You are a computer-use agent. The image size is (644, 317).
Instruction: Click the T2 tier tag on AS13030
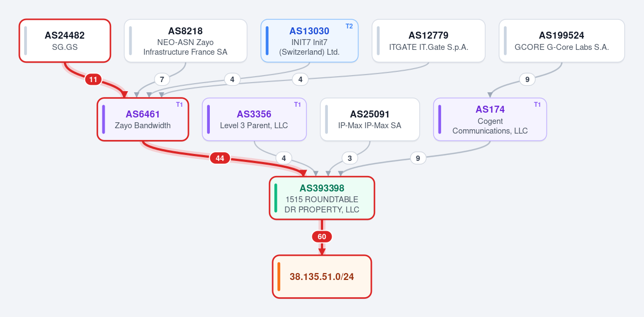point(349,26)
